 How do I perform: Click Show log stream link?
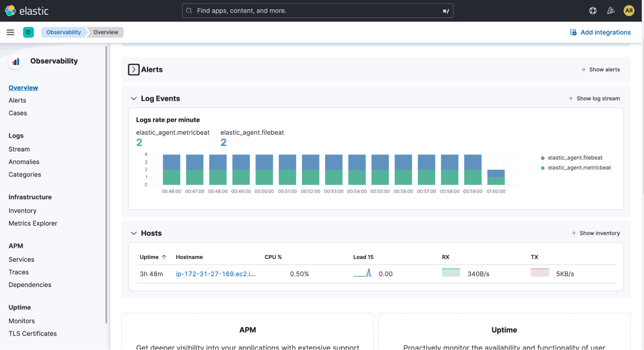[x=598, y=99]
